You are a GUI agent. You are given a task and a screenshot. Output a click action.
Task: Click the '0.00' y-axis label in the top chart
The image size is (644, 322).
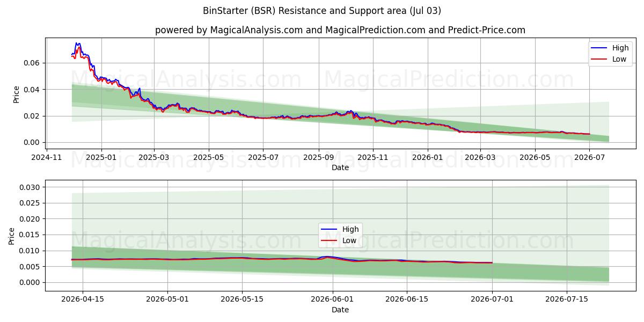pyautogui.click(x=33, y=142)
